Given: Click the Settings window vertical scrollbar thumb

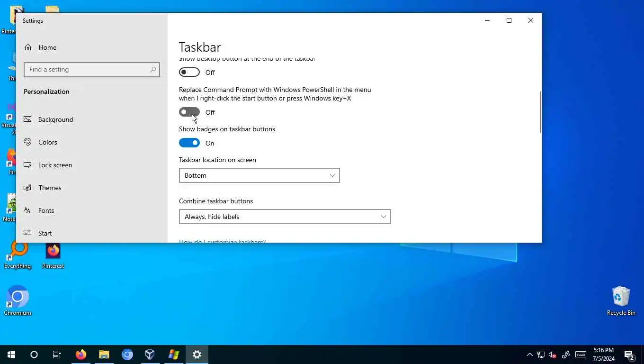Looking at the screenshot, I should click(540, 112).
